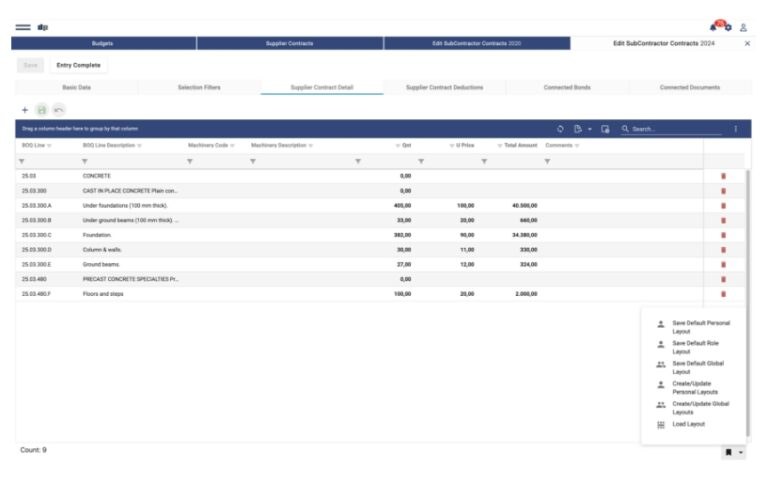
Task: Click the disabled Save button
Action: point(30,65)
